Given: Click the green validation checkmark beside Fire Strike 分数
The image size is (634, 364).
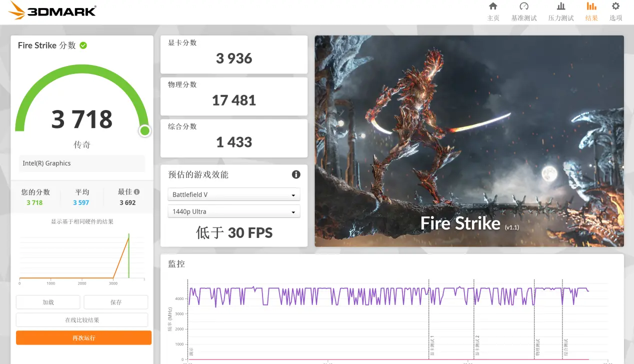Looking at the screenshot, I should click(83, 45).
